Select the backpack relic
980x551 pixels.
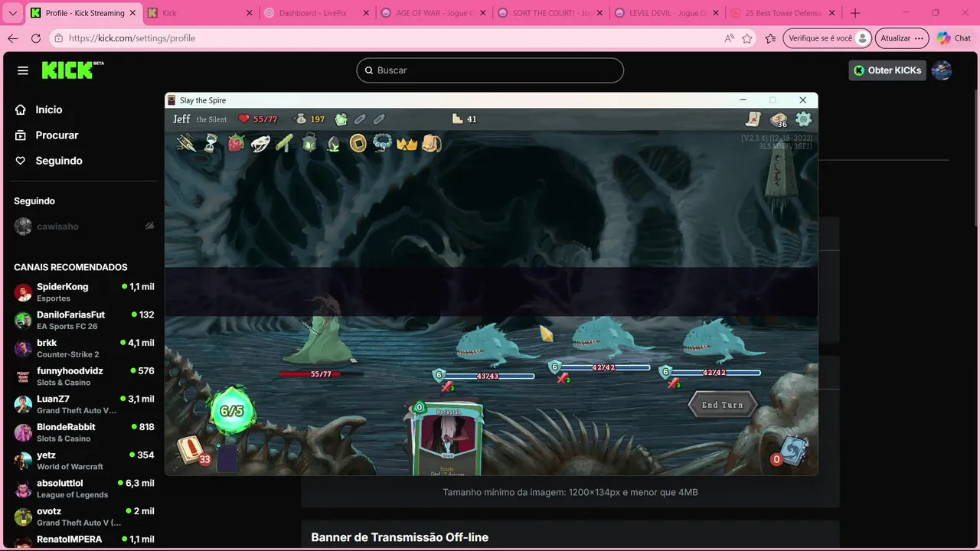[432, 143]
